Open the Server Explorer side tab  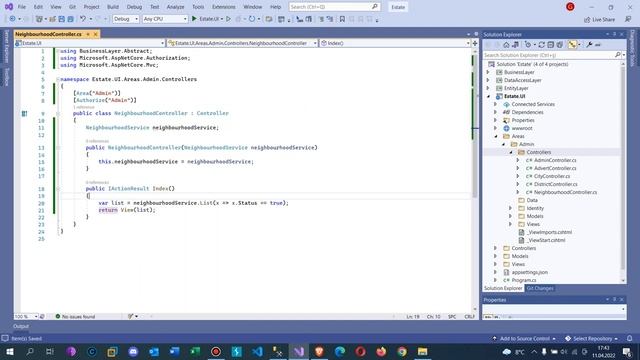(7, 46)
